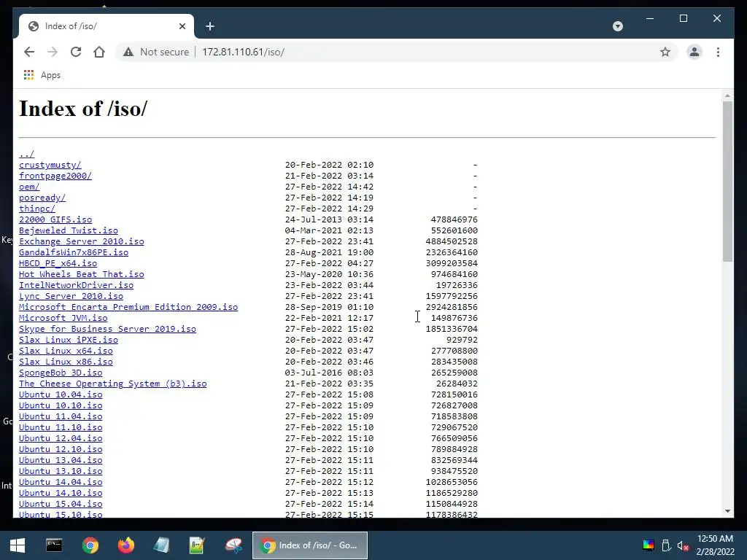Close the Index of /iso/ tab
Screen dimensions: 747x560
point(182,26)
